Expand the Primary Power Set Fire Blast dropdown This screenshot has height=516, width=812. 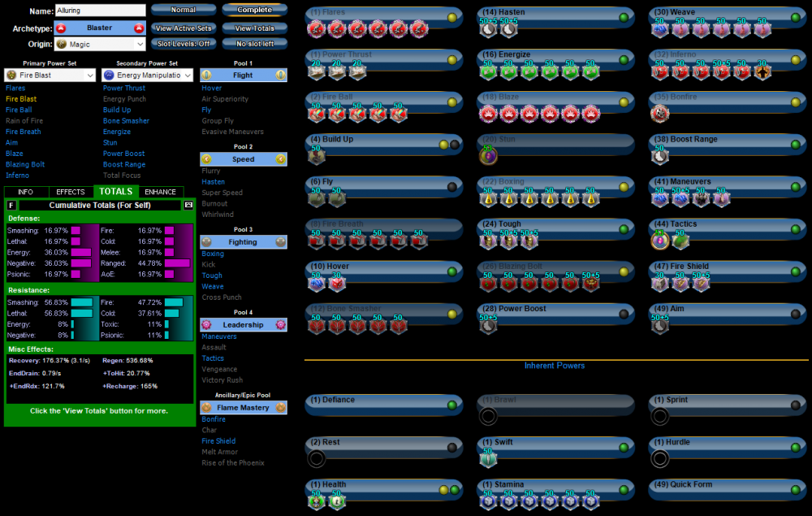[x=89, y=75]
